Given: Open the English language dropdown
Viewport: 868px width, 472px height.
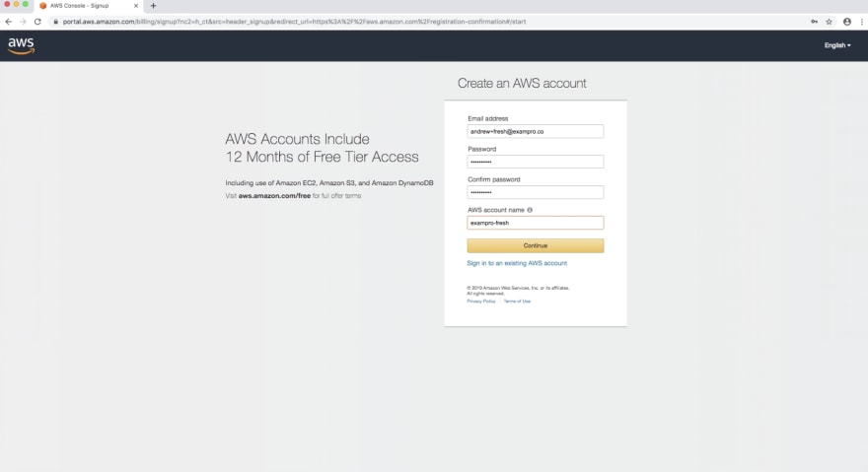Looking at the screenshot, I should coord(837,45).
